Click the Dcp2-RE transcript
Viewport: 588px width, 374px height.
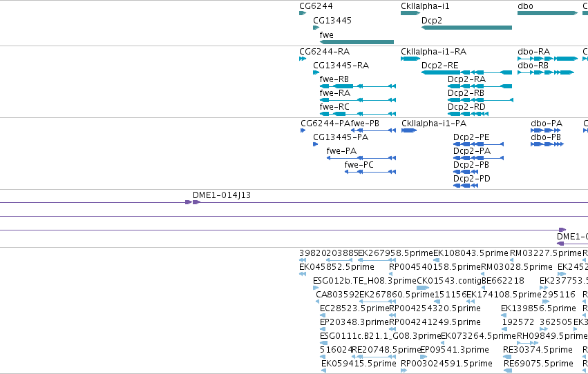pyautogui.click(x=466, y=72)
